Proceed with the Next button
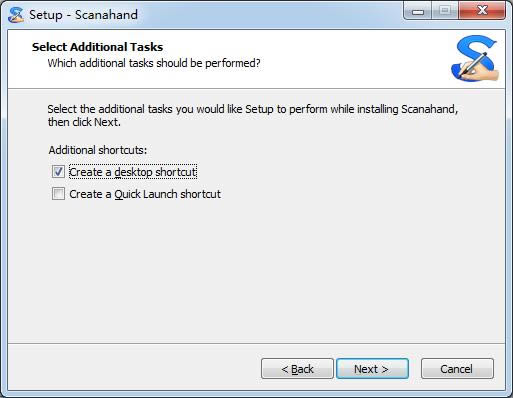The height and width of the screenshot is (398, 513). [x=372, y=369]
